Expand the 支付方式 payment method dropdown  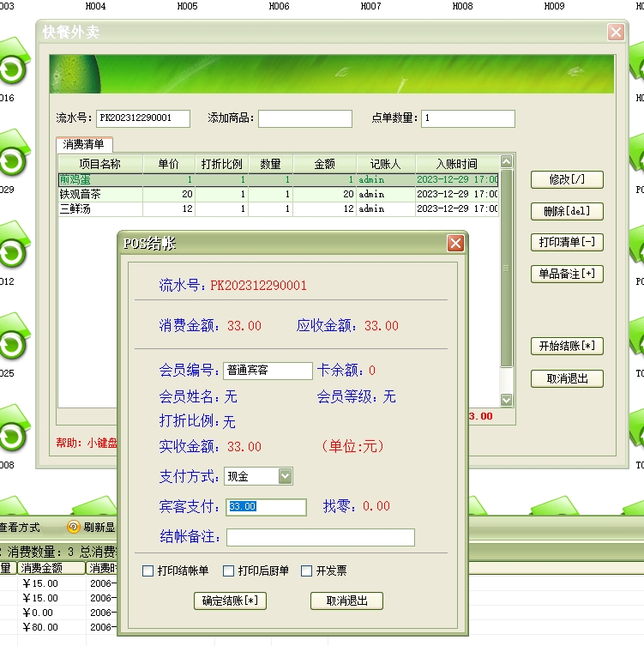tap(286, 476)
